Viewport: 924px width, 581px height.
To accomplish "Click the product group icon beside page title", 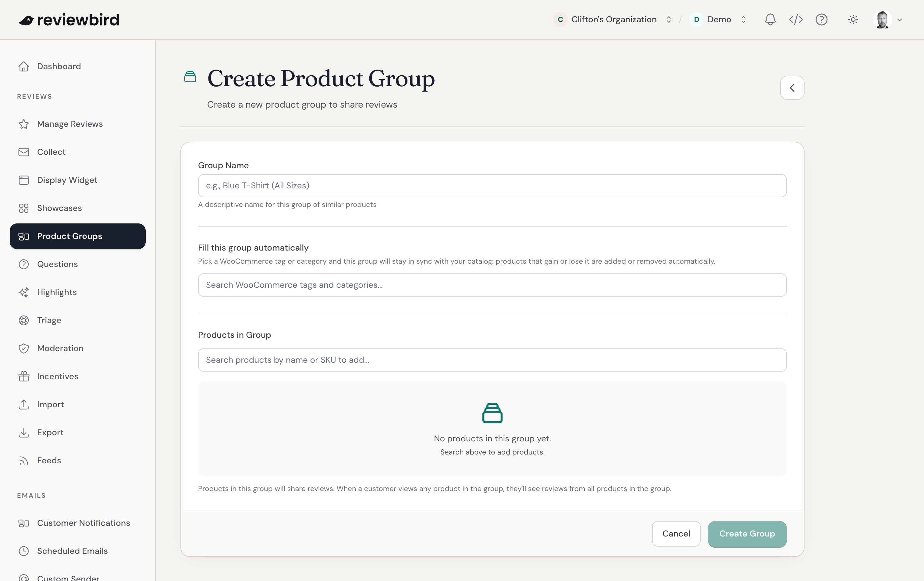I will click(x=190, y=77).
